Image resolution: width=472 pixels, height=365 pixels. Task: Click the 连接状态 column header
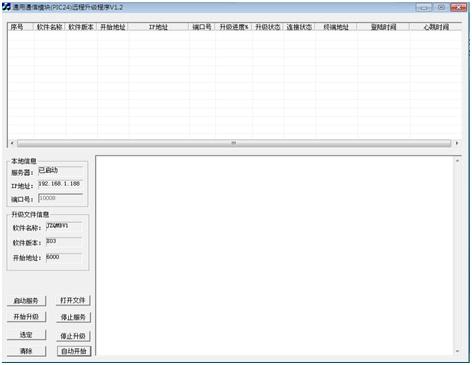pyautogui.click(x=299, y=27)
